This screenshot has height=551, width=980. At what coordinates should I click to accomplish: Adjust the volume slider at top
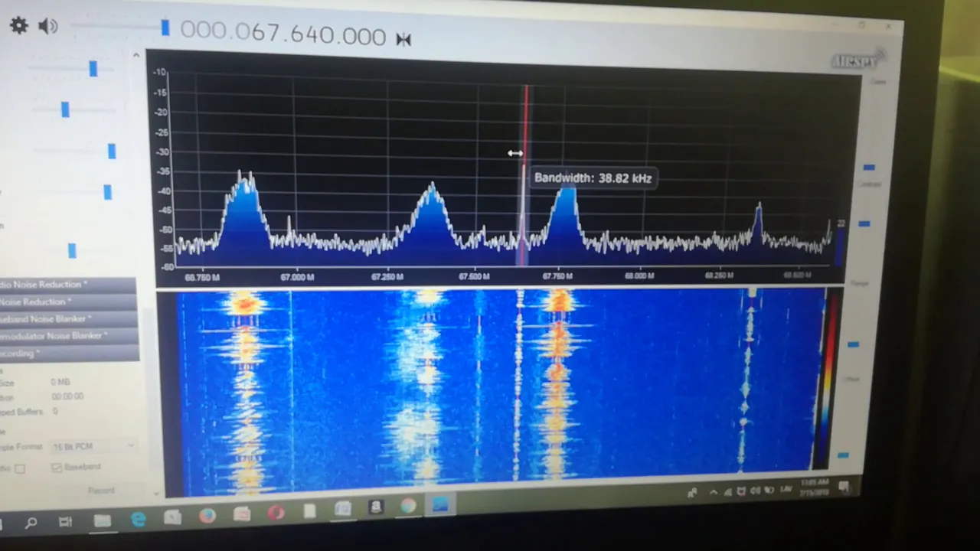(x=165, y=28)
